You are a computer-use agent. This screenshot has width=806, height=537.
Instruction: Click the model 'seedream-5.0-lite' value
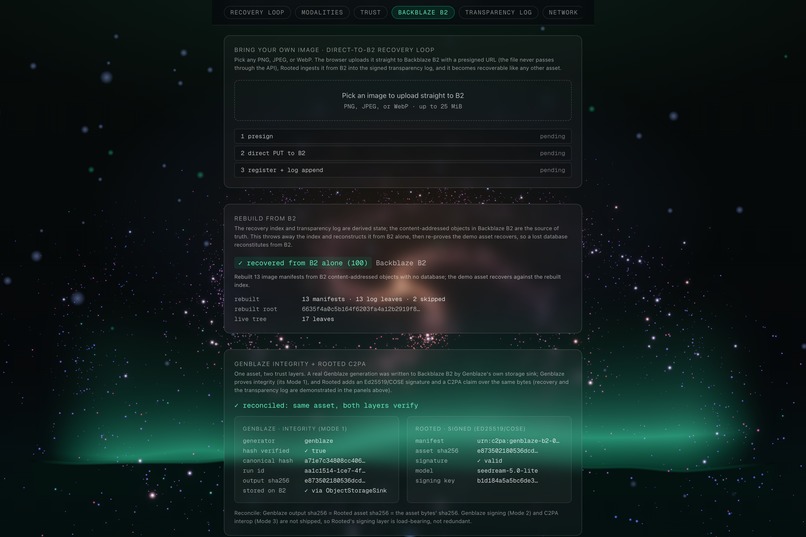(507, 471)
